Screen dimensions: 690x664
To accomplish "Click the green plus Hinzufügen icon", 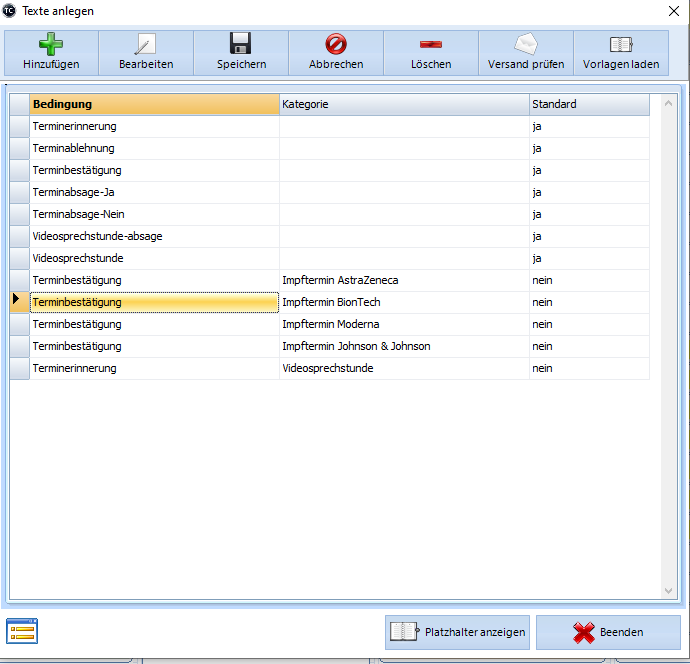I will [50, 45].
